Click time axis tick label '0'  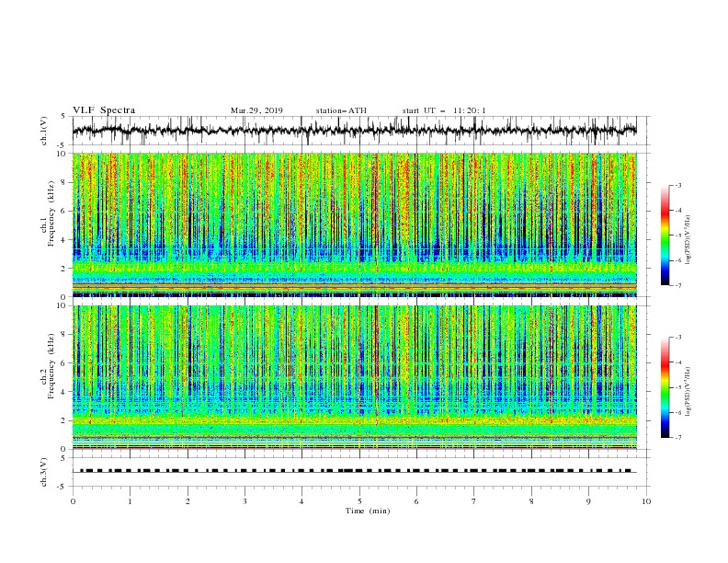73,501
